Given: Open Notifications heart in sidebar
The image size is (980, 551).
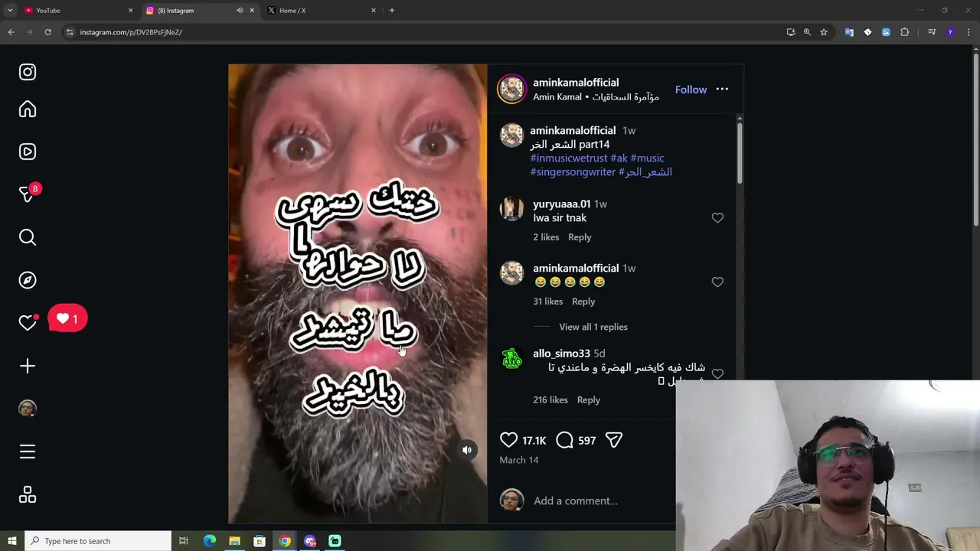Looking at the screenshot, I should [28, 323].
